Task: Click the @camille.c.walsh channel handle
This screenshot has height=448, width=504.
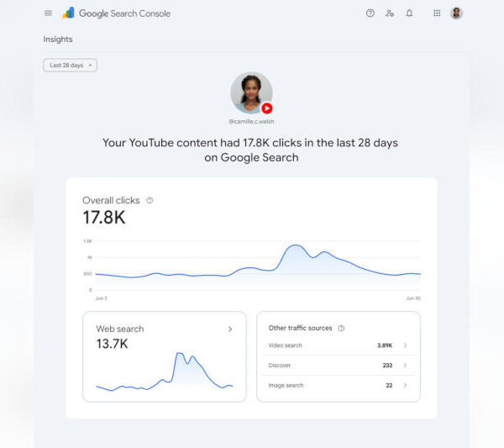Action: 251,121
